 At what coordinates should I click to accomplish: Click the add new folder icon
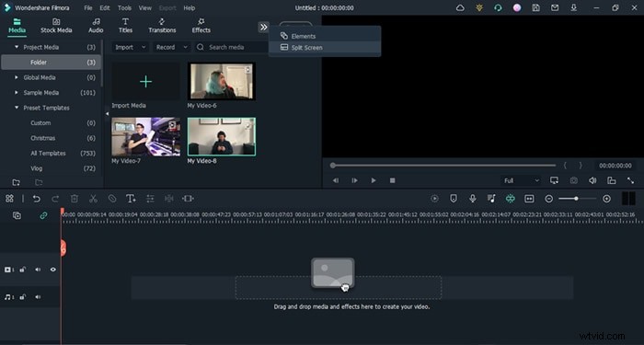click(16, 182)
